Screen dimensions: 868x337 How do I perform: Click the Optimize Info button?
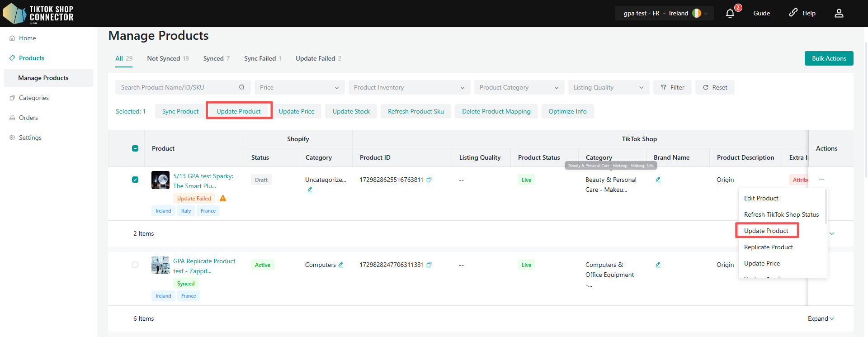[567, 111]
